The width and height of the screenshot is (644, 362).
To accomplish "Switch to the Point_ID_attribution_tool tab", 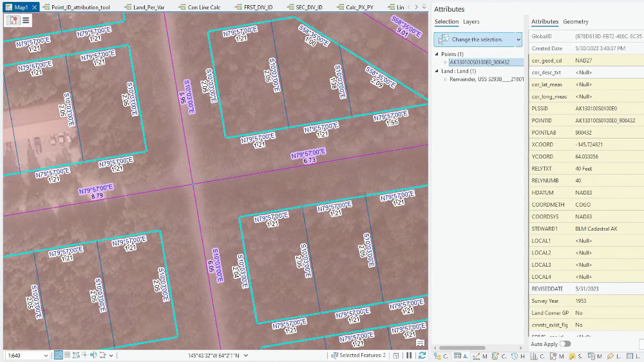I will tap(77, 7).
